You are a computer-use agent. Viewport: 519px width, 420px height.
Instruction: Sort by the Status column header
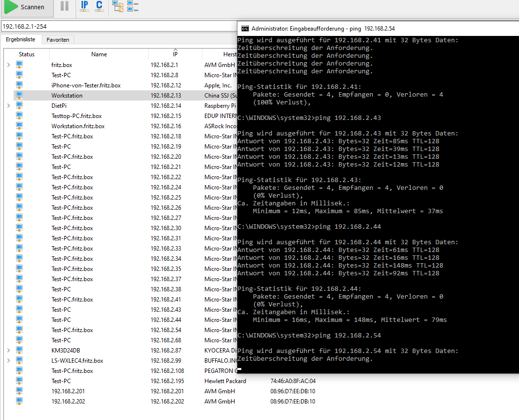click(27, 54)
